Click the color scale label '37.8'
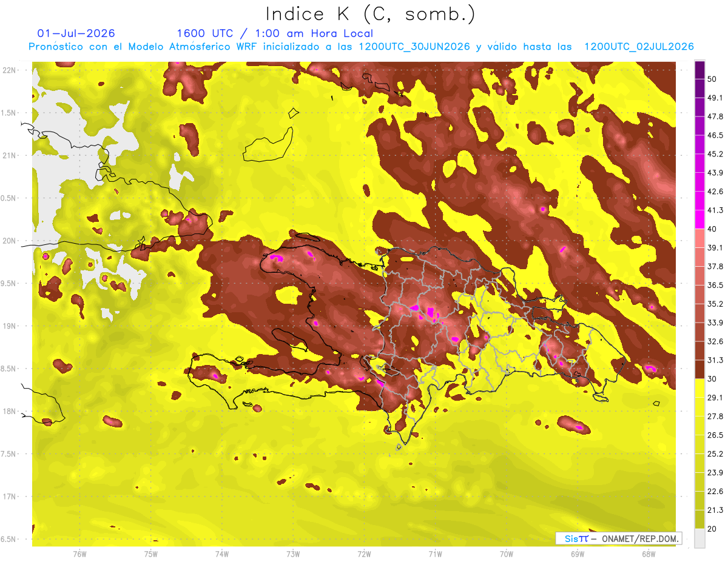Image resolution: width=728 pixels, height=562 pixels. (715, 266)
